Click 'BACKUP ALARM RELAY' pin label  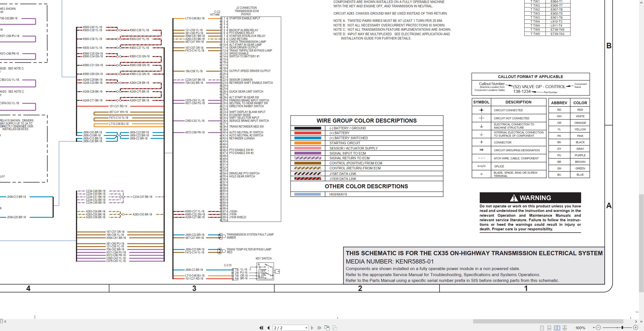(x=244, y=30)
